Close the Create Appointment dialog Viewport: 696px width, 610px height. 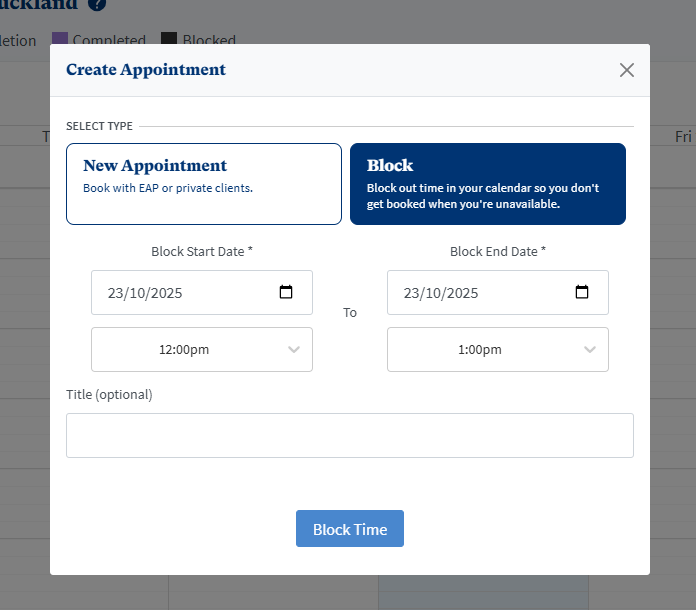(x=627, y=70)
